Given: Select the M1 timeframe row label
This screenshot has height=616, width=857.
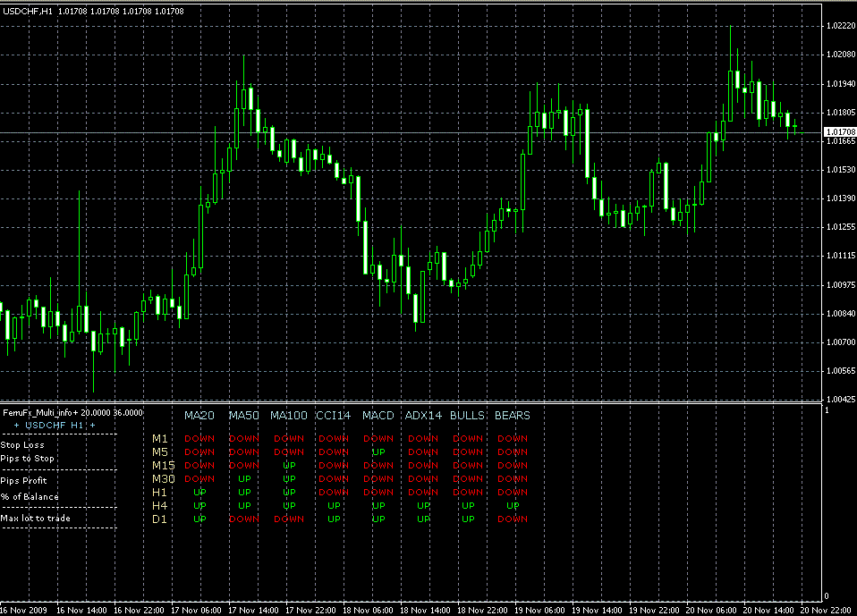Looking at the screenshot, I should 161,438.
